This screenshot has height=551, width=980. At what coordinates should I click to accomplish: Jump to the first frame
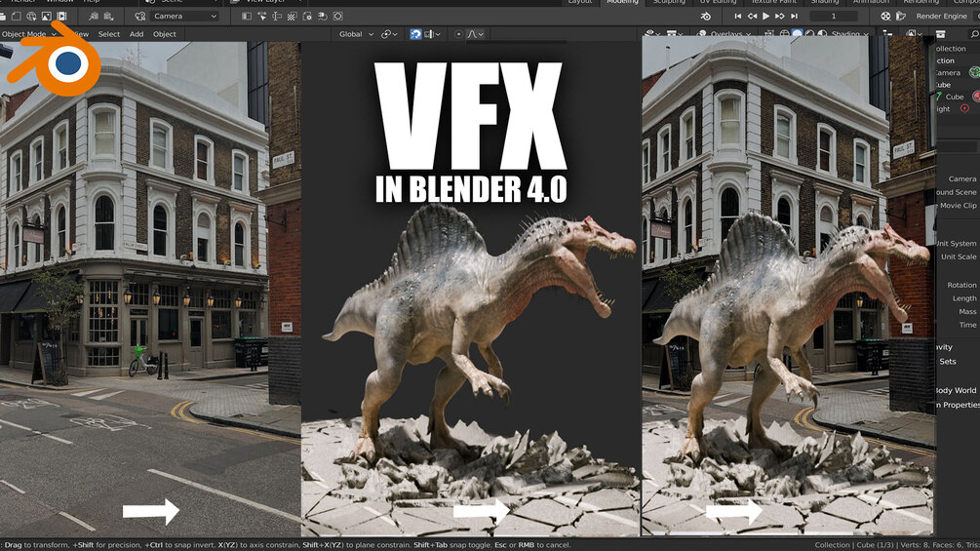[738, 17]
